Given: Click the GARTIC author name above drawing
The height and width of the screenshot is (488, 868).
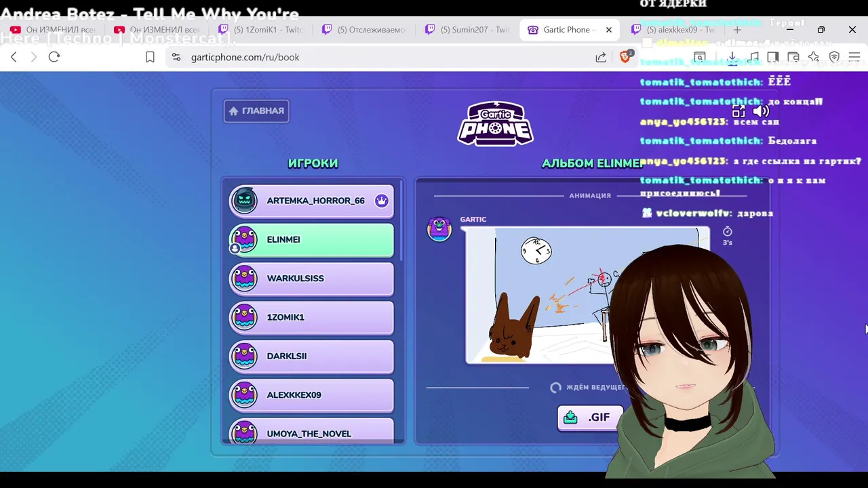Looking at the screenshot, I should [473, 220].
